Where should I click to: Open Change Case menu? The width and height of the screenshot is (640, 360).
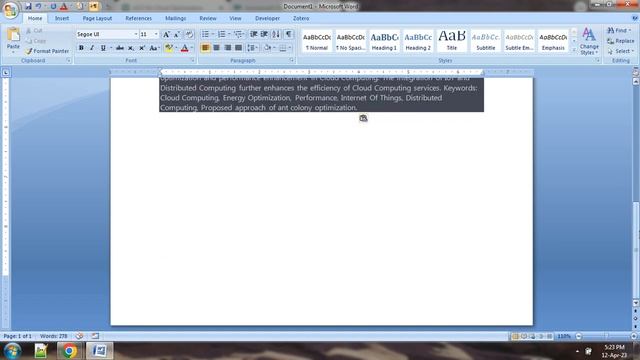click(153, 48)
